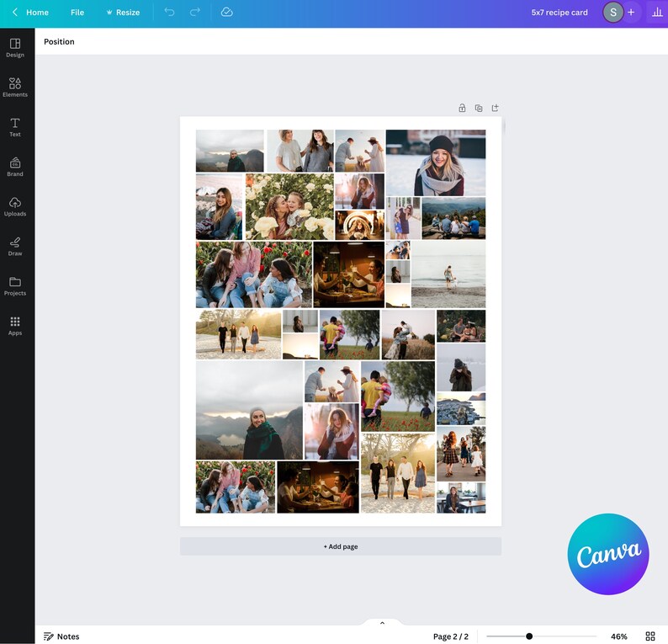This screenshot has height=644, width=668.
Task: Go back to Home
Action: [x=30, y=13]
